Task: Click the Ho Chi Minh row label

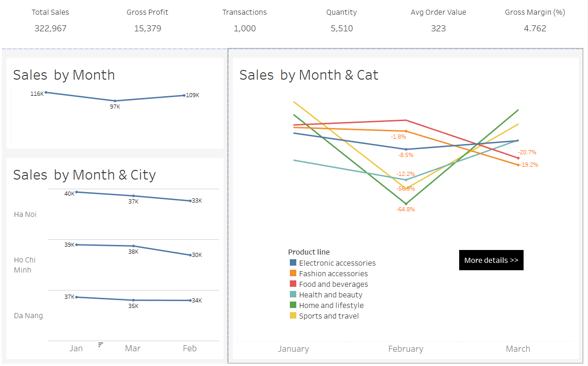Action: click(x=24, y=265)
